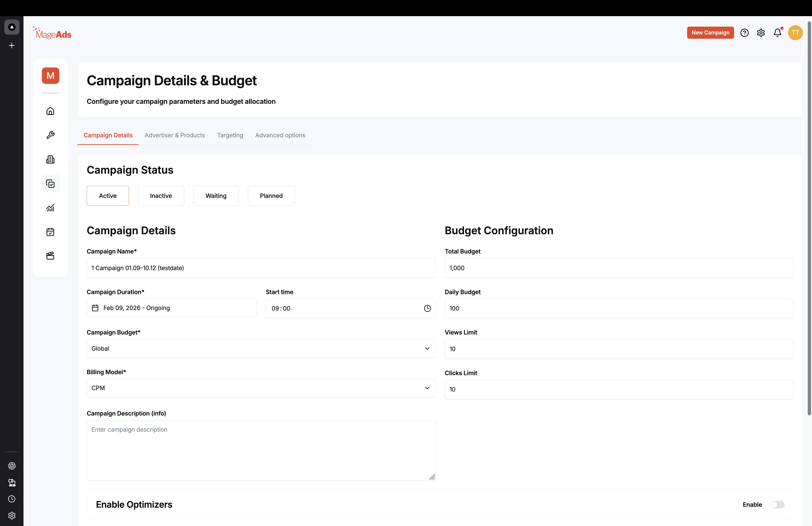Set campaign status to Waiting

coord(216,196)
